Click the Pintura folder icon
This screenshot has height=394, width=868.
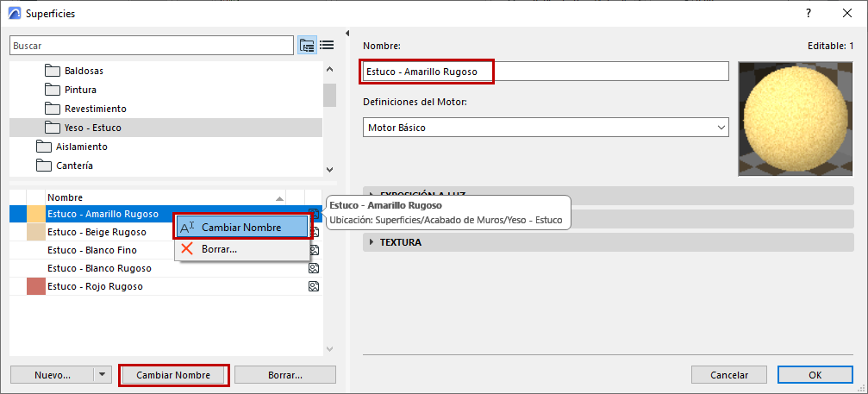[x=52, y=90]
